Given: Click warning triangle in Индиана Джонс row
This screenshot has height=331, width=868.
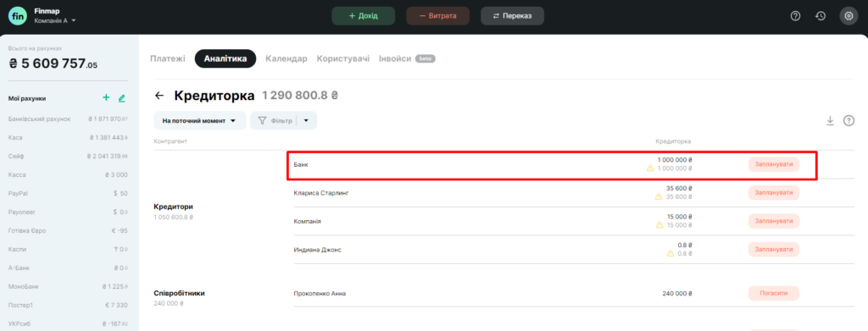Looking at the screenshot, I should click(x=670, y=253).
